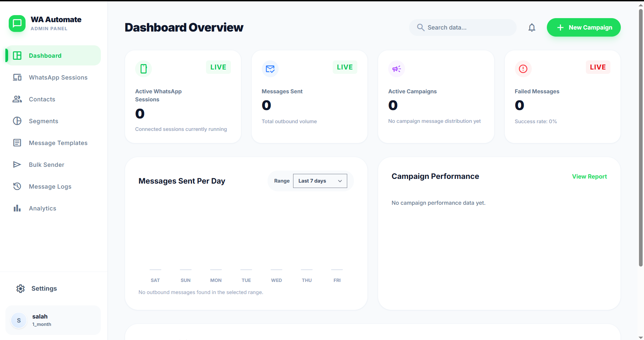Screen dimensions: 644x340
Task: Open Message Logs using the history icon
Action: point(17,186)
